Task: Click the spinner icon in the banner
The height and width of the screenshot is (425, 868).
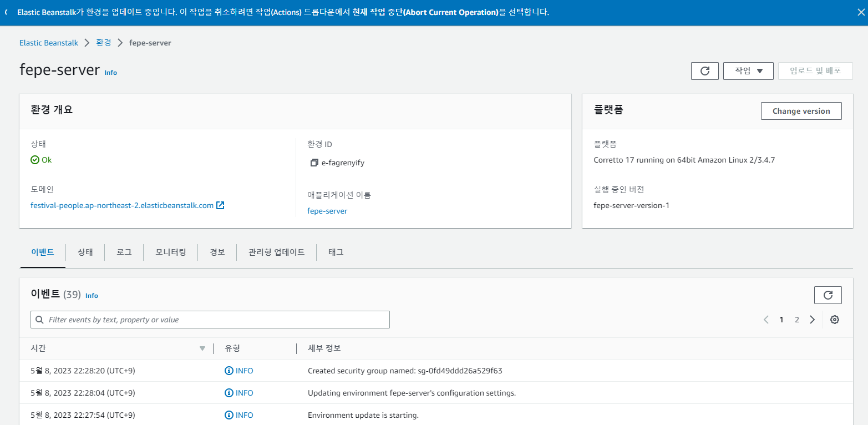Action: 6,12
